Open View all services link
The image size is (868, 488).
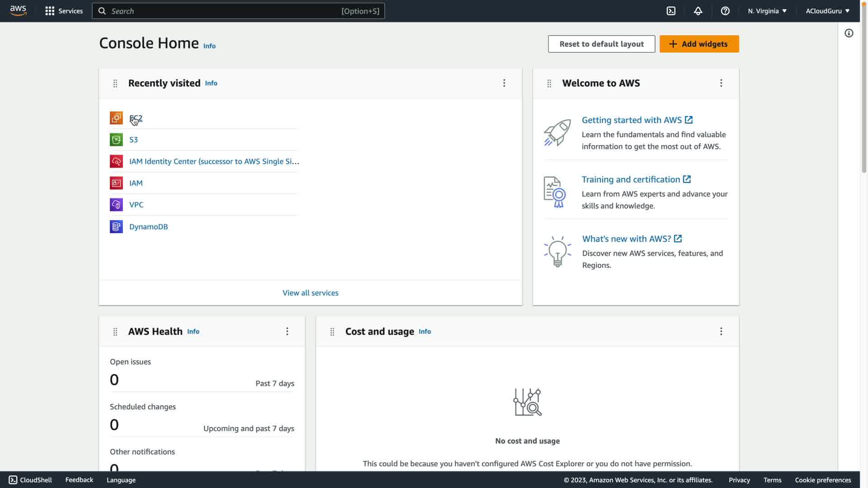[x=310, y=293]
